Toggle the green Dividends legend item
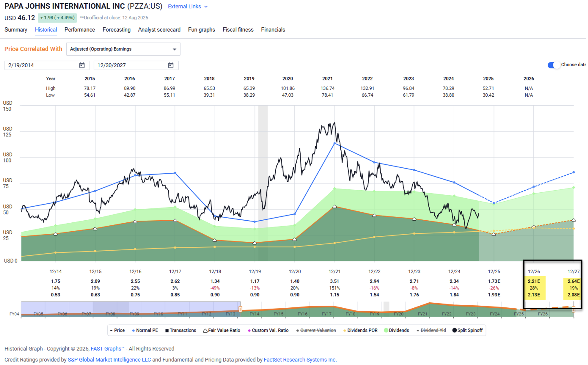 396,330
